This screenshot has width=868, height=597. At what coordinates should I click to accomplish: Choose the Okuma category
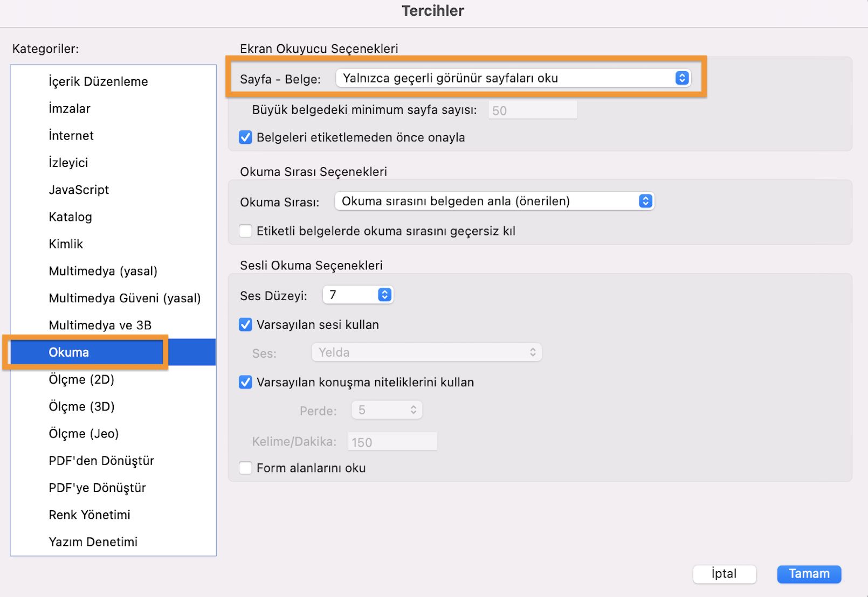69,352
